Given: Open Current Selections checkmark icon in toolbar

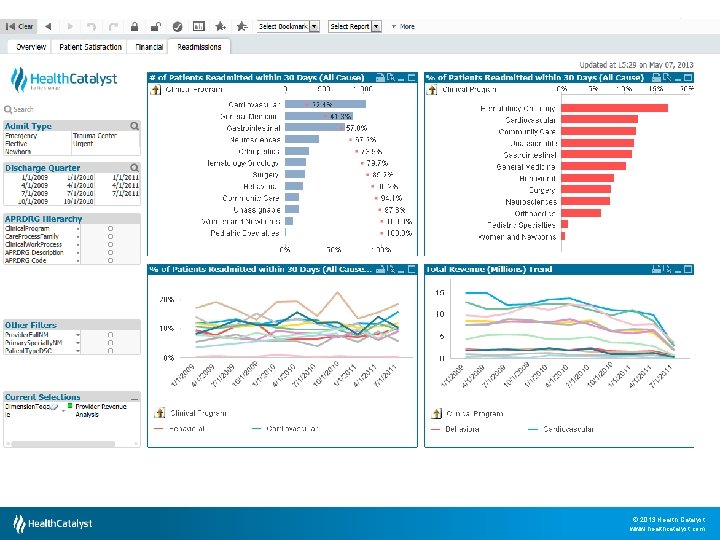Looking at the screenshot, I should 177,27.
